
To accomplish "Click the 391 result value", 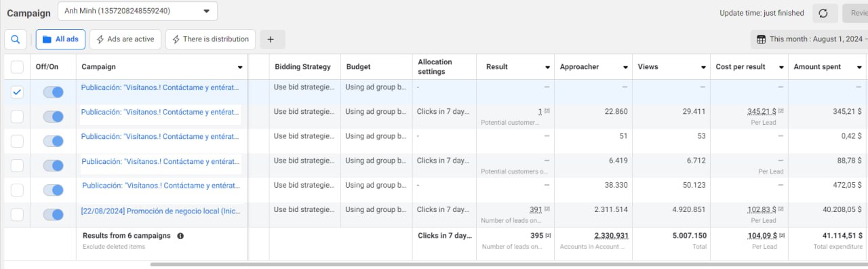I will (535, 210).
